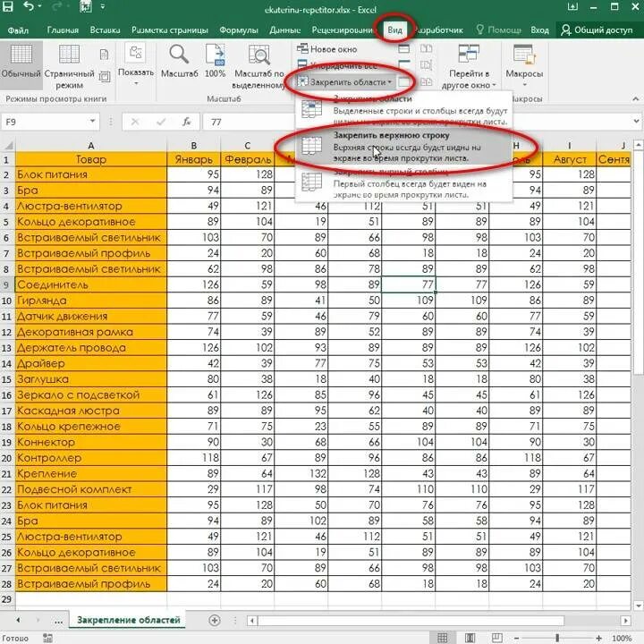Click the Перейти в другое окно icon
The image size is (644, 644).
(469, 54)
